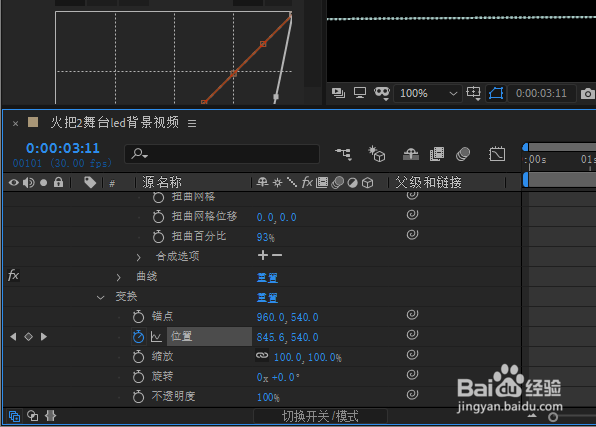The image size is (596, 427).
Task: Include 位置 in graph editor set icon
Action: pos(156,337)
